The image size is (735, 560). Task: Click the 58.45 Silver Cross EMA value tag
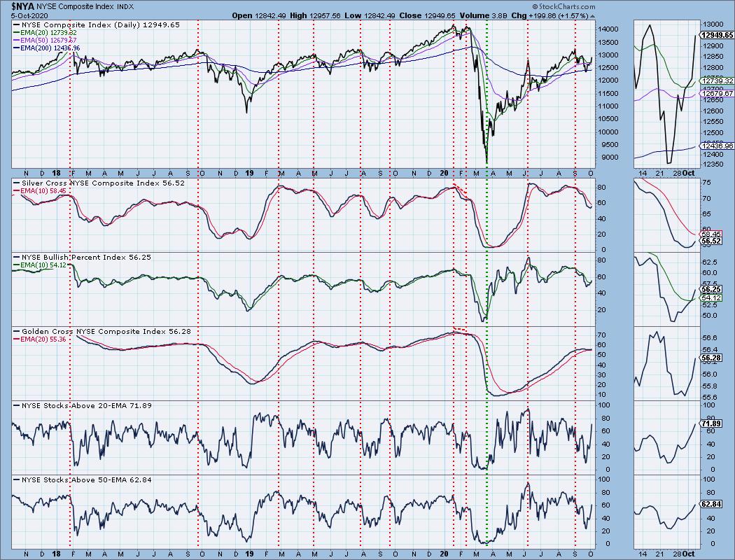(x=711, y=233)
